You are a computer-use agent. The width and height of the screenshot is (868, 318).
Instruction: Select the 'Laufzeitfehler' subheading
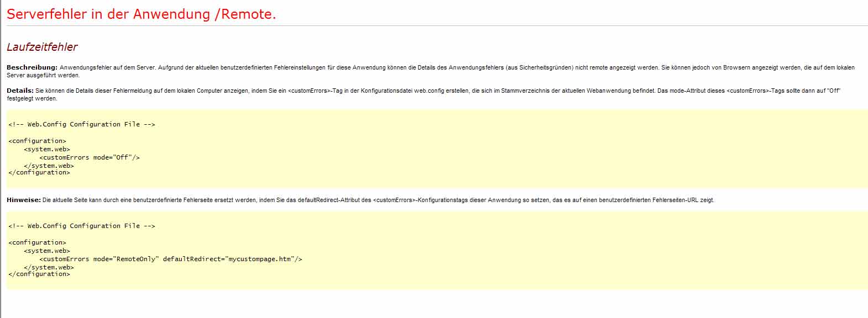point(42,47)
